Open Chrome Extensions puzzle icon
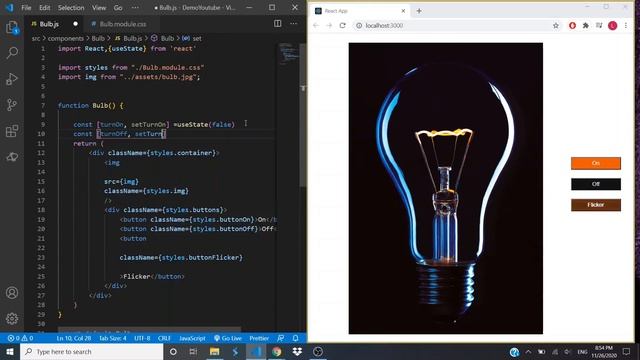The width and height of the screenshot is (640, 360). [586, 25]
